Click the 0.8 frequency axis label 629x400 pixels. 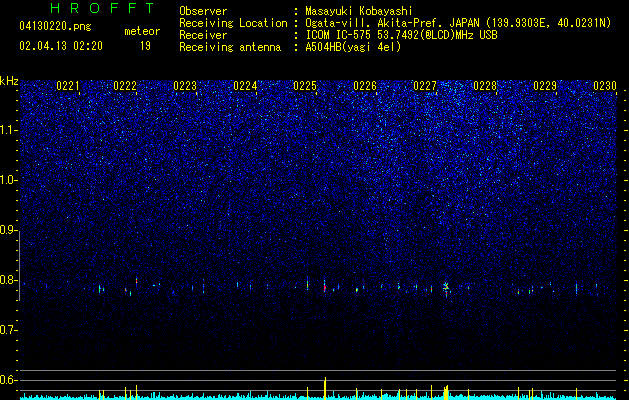pos(8,280)
